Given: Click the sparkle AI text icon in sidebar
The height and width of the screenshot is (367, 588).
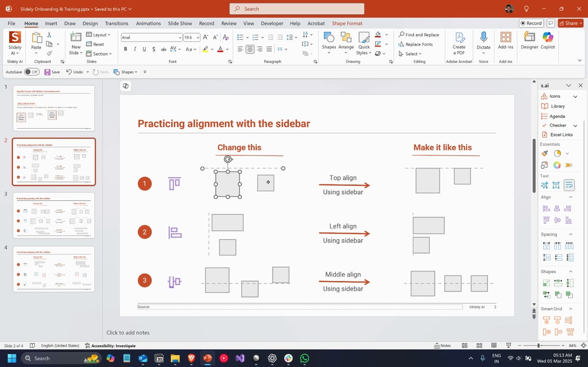Looking at the screenshot, I should (545, 185).
